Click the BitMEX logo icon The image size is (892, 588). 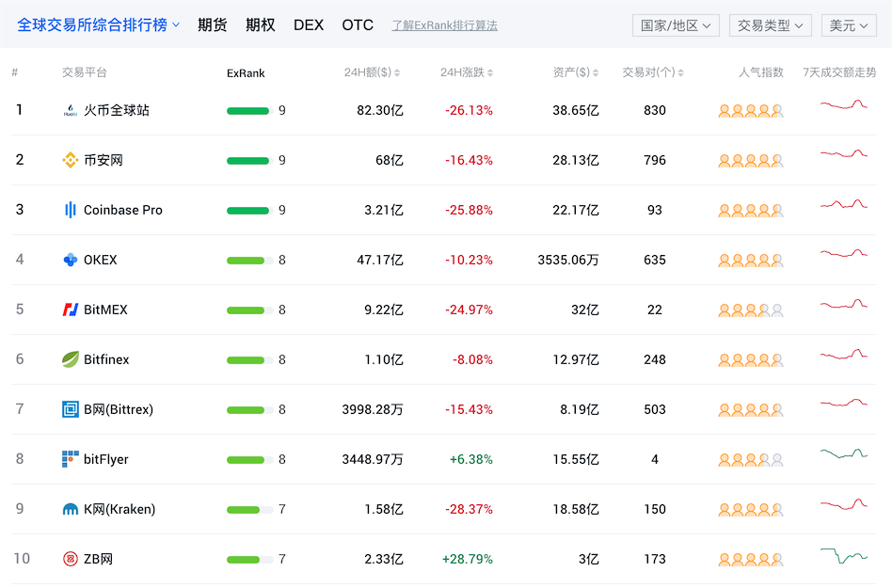(71, 310)
